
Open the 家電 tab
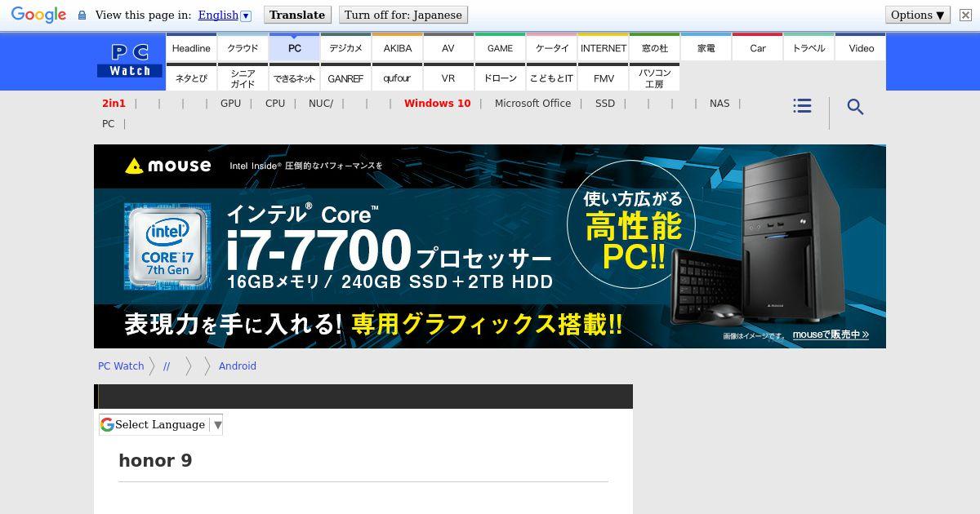706,47
